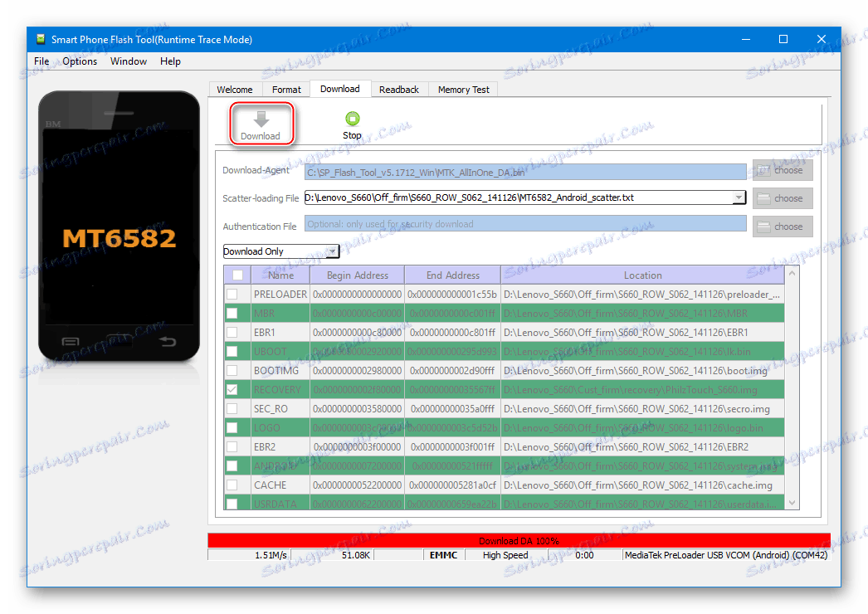Screen dimensions: 868x614
Task: Open the Download Only mode dropdown
Action: click(x=331, y=251)
